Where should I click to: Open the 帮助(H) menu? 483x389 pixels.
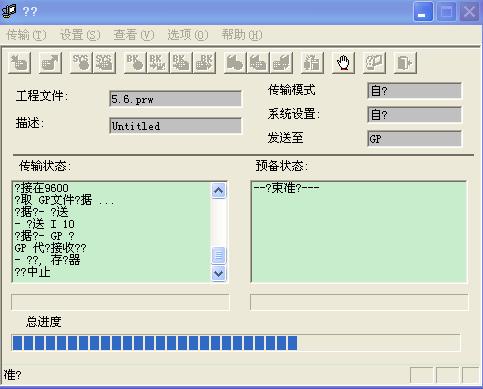click(x=242, y=35)
